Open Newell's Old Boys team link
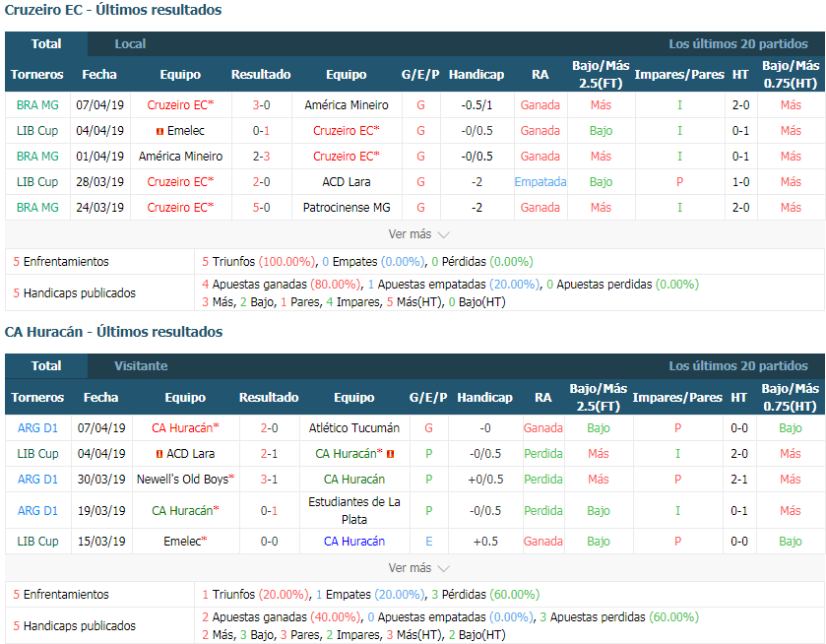 pyautogui.click(x=185, y=479)
